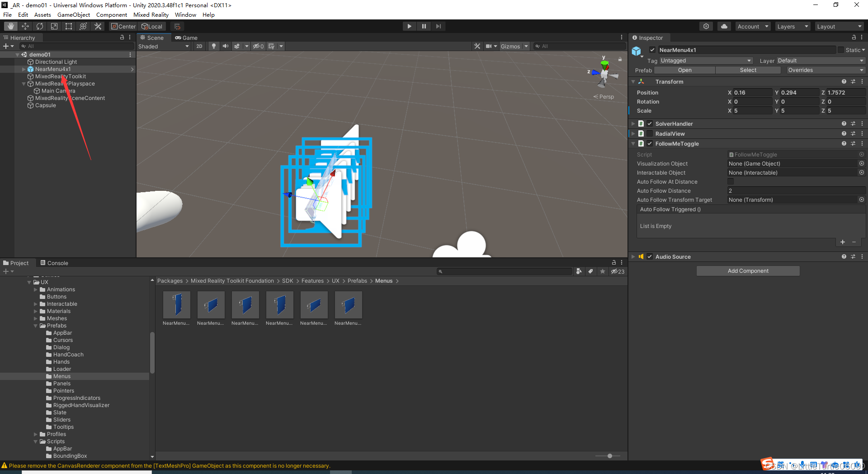Switch to the Game tab
Viewport: 868px width, 474px height.
coord(186,38)
